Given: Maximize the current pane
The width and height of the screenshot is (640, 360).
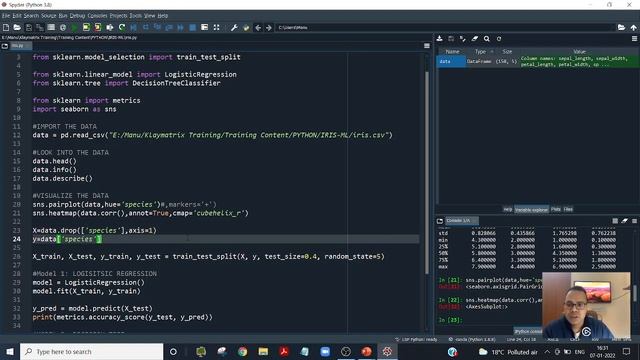Looking at the screenshot, I should point(216,27).
